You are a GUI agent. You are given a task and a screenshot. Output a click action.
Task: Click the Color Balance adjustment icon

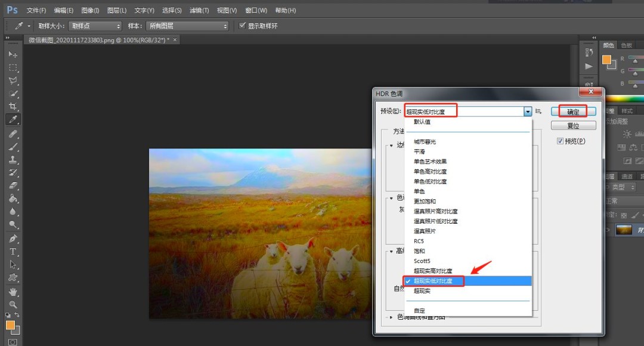click(x=634, y=147)
